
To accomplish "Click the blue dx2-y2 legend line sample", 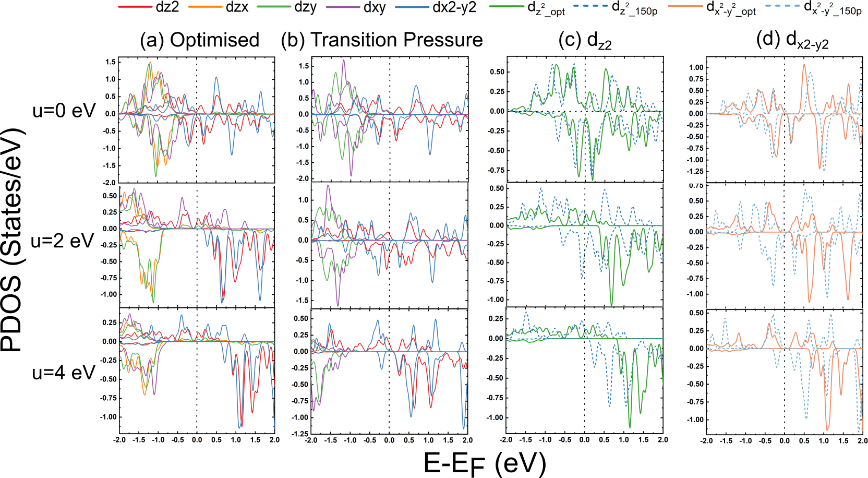I will tap(412, 7).
